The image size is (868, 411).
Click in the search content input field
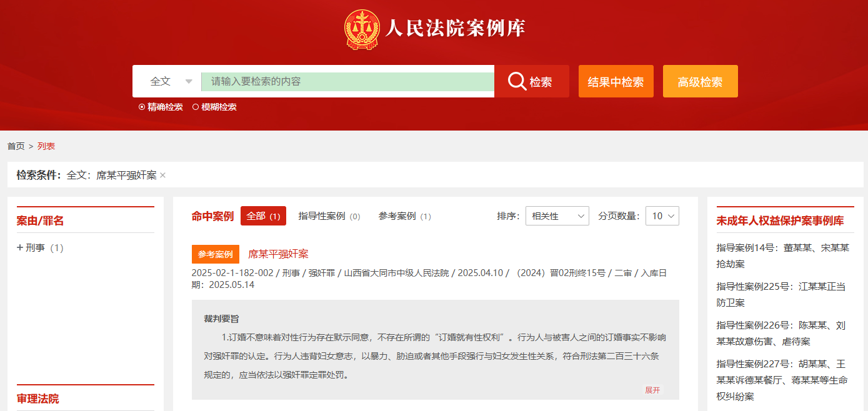coord(347,82)
